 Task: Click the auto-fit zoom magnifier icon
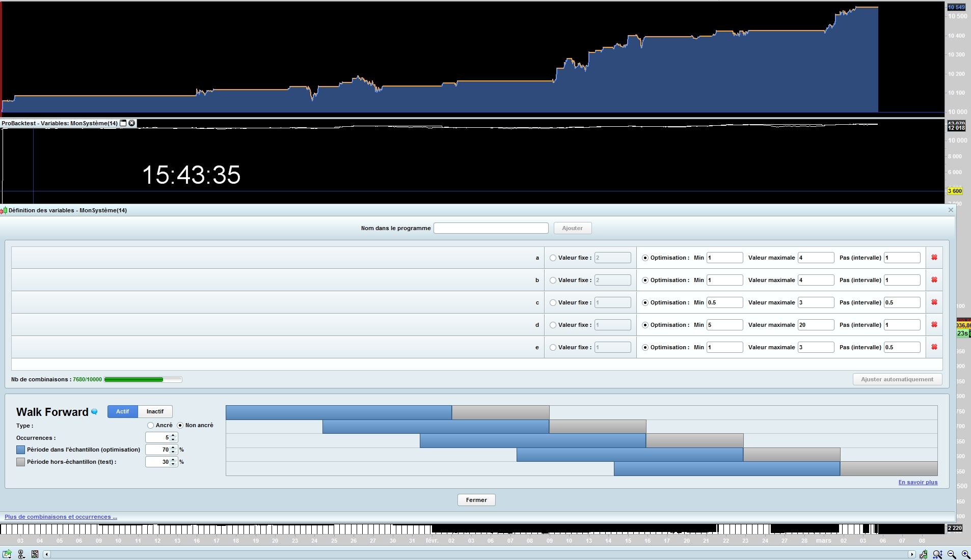click(937, 554)
